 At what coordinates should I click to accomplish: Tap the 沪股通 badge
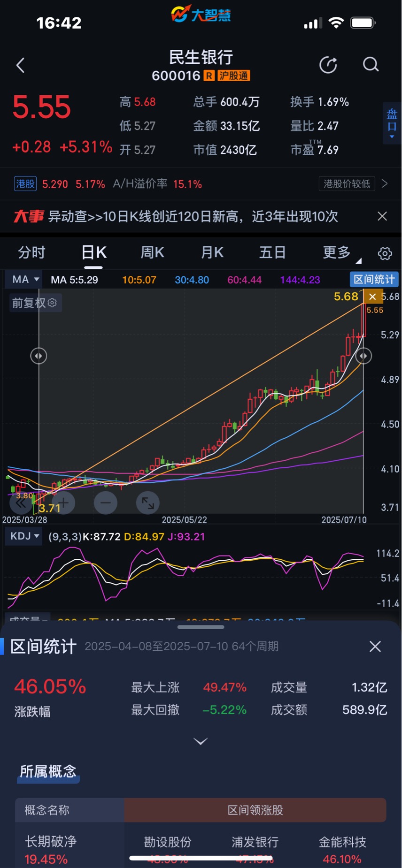click(233, 76)
